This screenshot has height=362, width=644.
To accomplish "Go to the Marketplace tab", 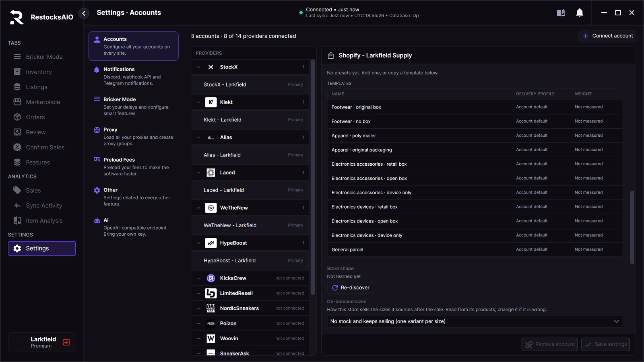I will (43, 102).
